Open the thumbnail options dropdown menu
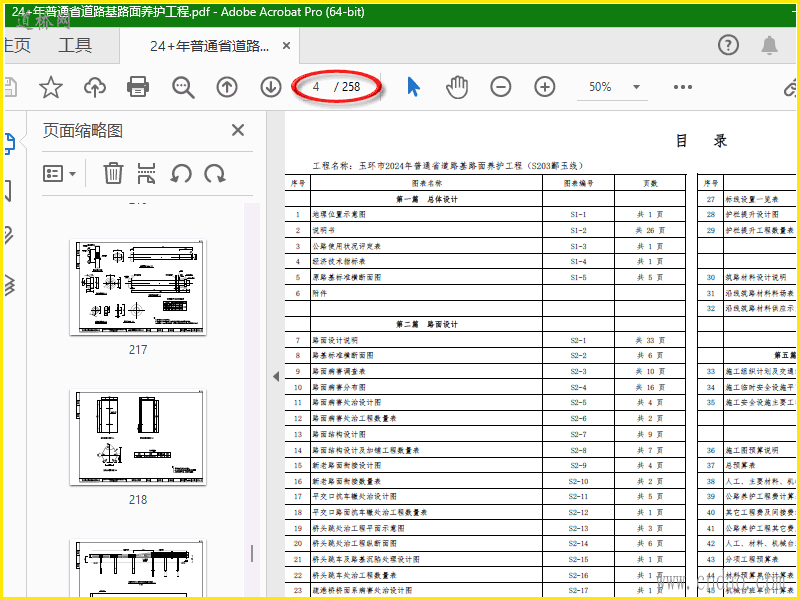This screenshot has height=600, width=800. click(59, 173)
